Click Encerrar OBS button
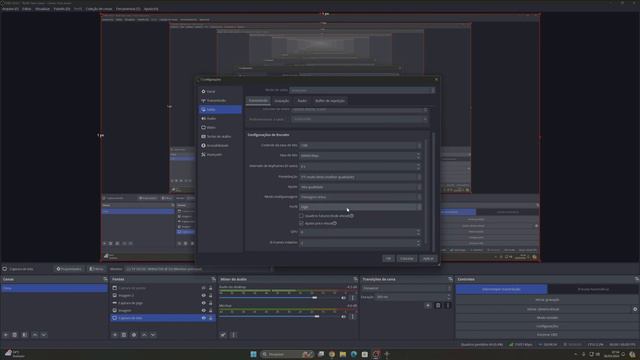This screenshot has height=360, width=640. click(x=547, y=335)
